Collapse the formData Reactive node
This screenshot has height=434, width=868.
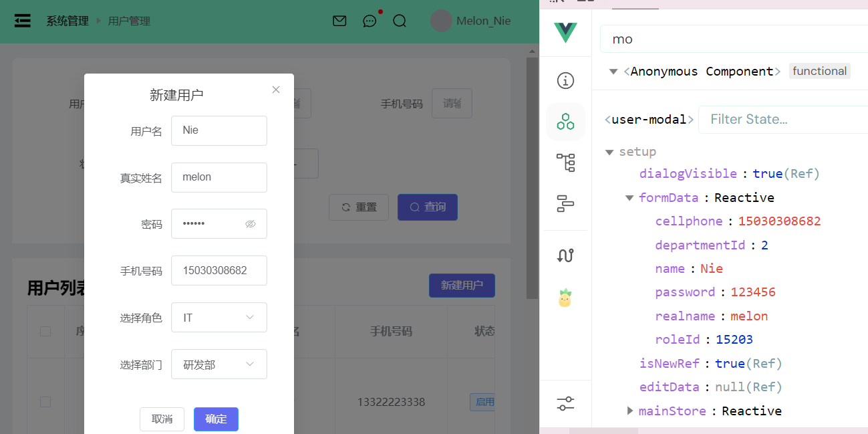point(629,198)
